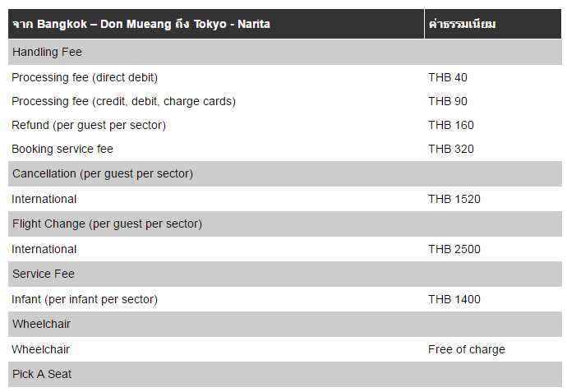
Task: Click the THB 160 refund amount
Action: (x=451, y=125)
